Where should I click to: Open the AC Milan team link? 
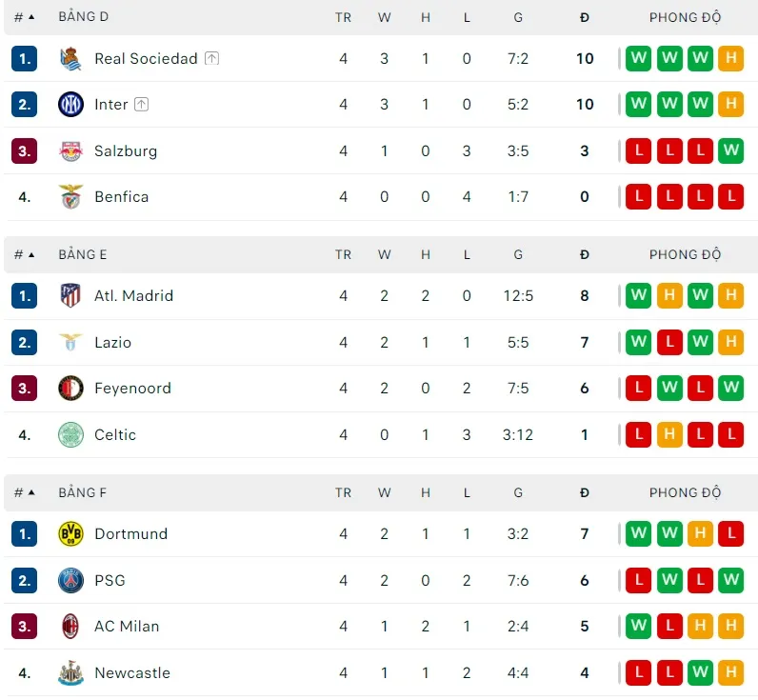pyautogui.click(x=127, y=627)
